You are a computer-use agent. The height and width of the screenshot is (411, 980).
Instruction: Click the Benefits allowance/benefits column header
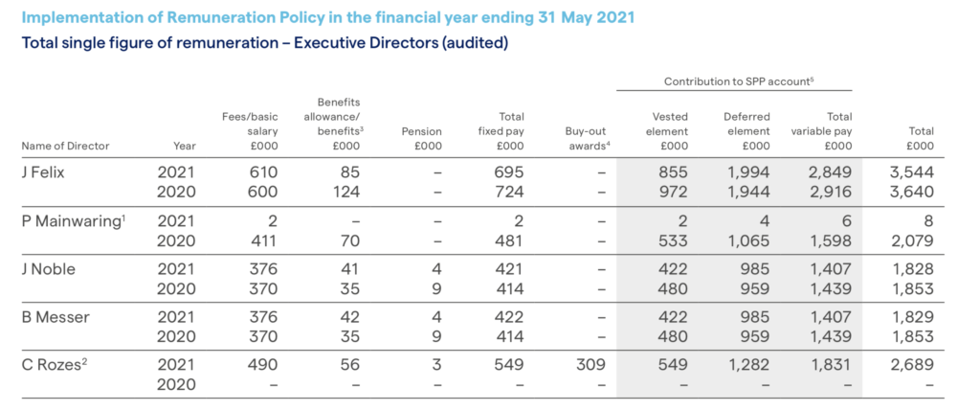point(332,124)
